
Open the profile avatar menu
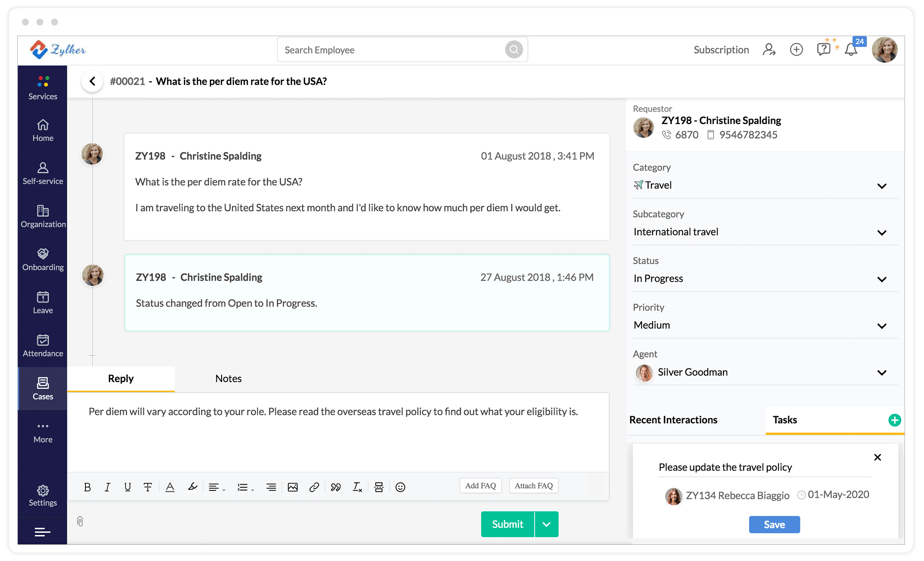click(885, 49)
